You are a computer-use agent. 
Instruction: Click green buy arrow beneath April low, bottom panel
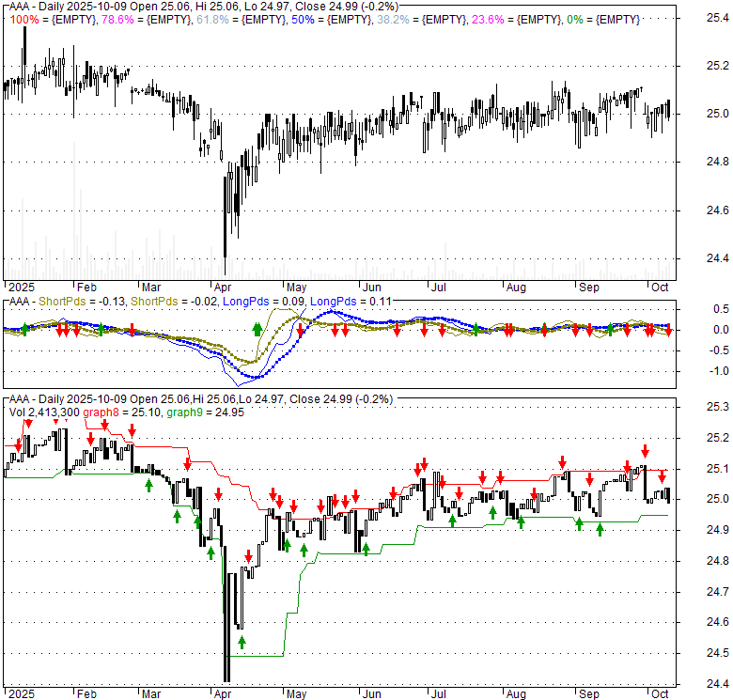(x=242, y=642)
